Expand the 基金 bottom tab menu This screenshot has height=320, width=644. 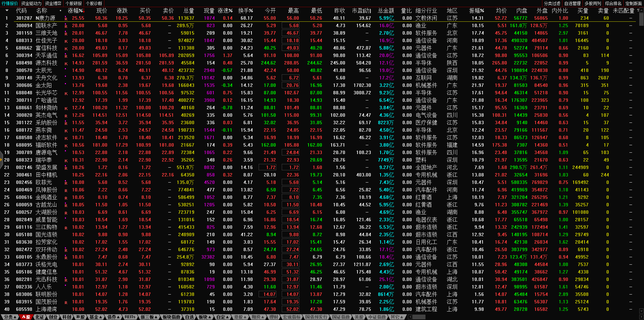coord(95,317)
